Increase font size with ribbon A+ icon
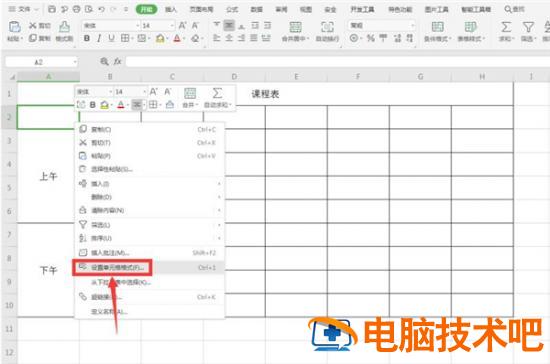 coord(182,26)
